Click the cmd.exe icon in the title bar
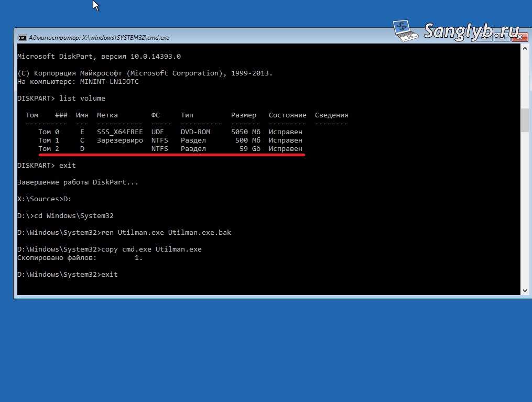Image resolution: width=532 pixels, height=402 pixels. pos(23,38)
